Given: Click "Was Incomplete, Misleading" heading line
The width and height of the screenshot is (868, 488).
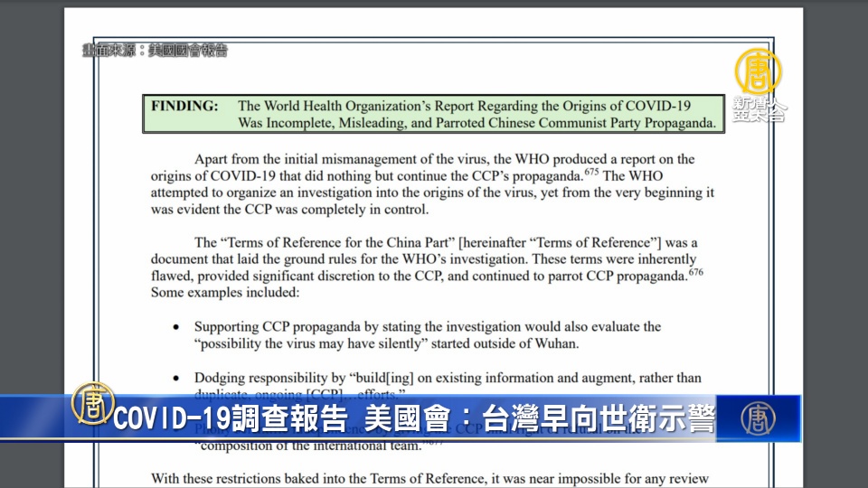Looking at the screenshot, I should pos(476,122).
